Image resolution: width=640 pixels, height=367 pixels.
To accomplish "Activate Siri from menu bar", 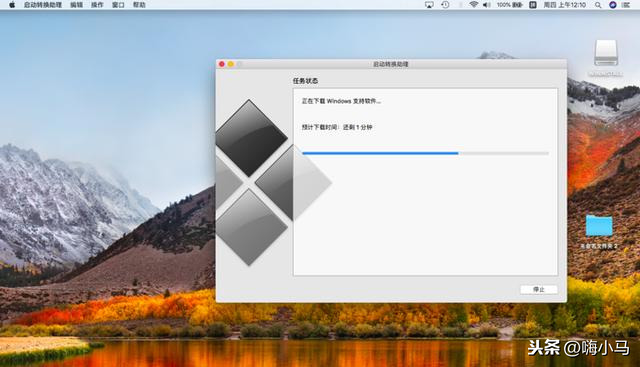I will click(613, 5).
